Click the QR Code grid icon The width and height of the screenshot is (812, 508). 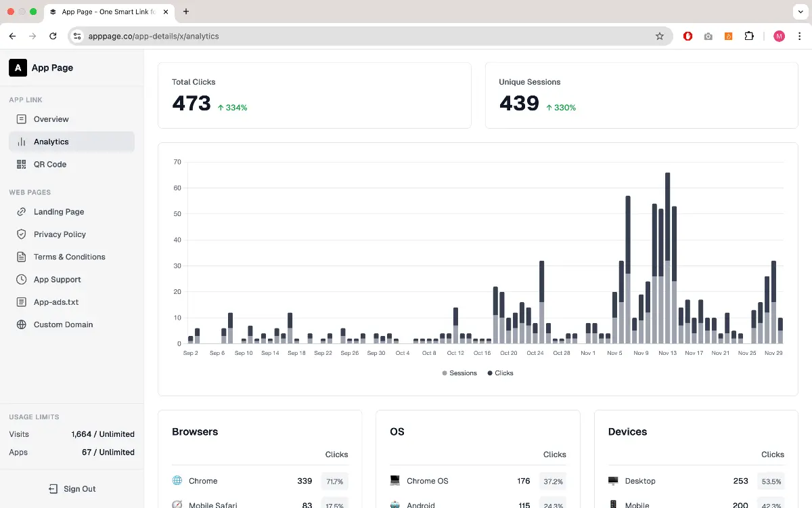[21, 165]
